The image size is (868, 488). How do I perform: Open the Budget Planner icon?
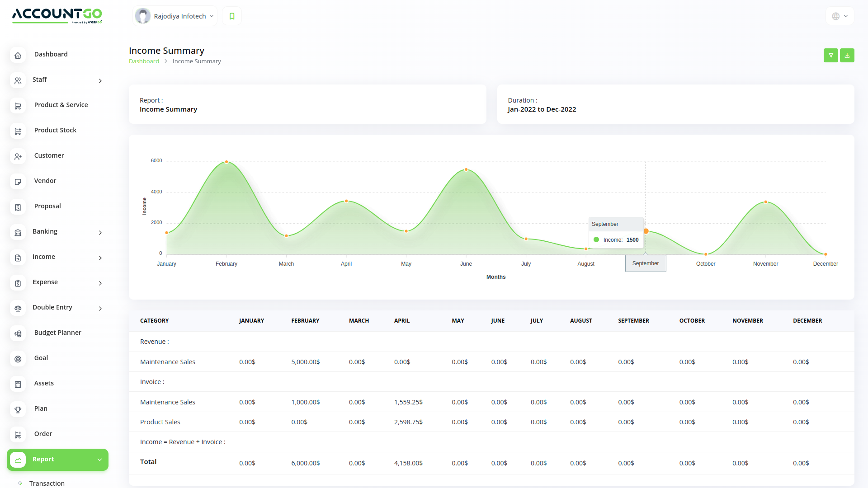coord(18,333)
